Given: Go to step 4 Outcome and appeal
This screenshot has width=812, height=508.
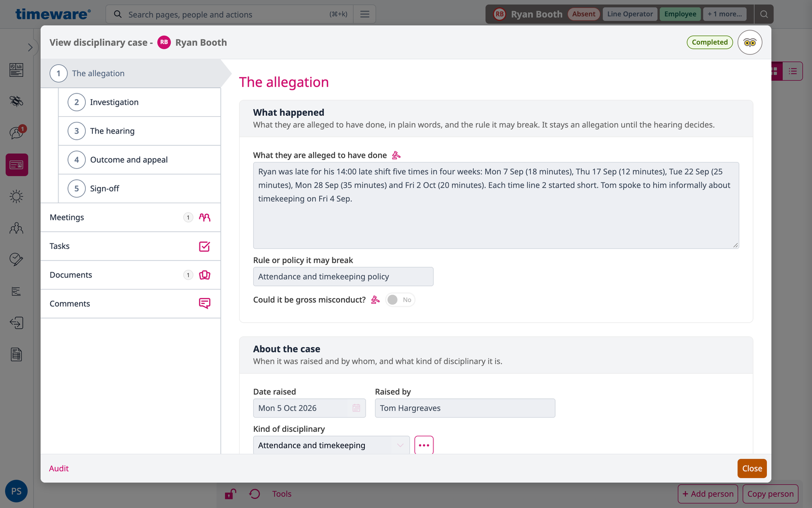Looking at the screenshot, I should click(140, 160).
